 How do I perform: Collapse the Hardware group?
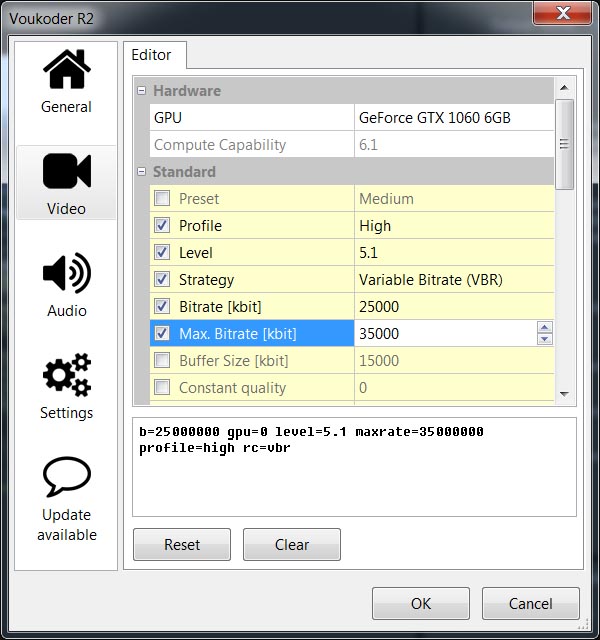[142, 91]
